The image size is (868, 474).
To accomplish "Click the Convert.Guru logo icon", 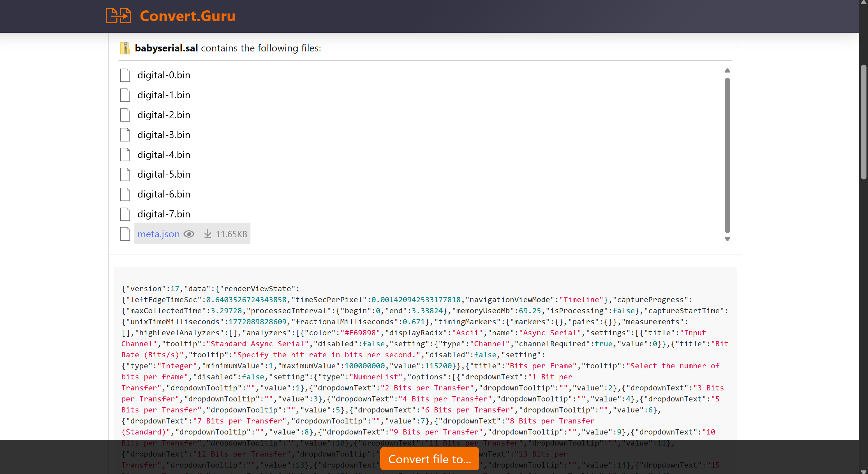I will [118, 16].
